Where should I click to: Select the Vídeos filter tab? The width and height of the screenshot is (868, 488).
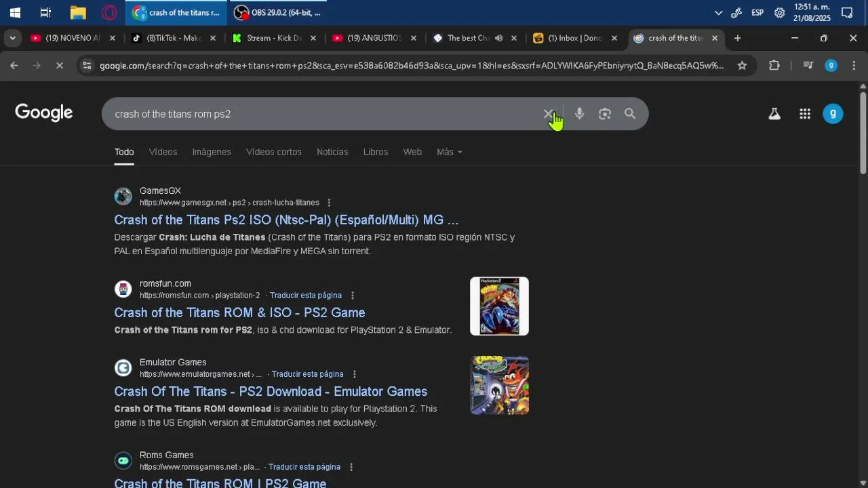point(163,152)
